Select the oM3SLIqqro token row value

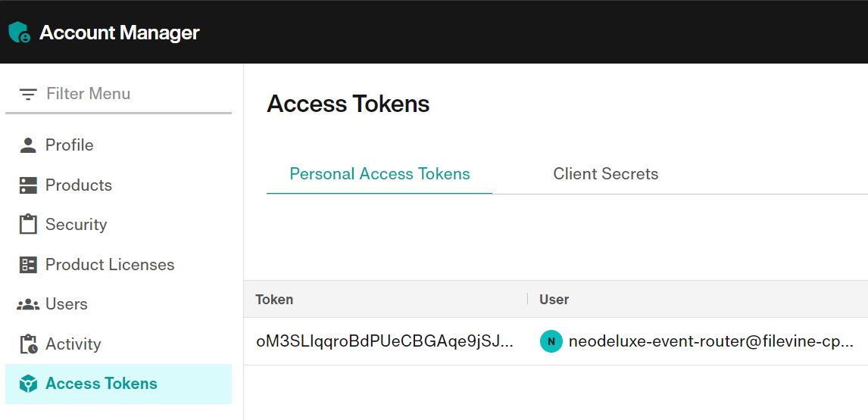click(x=385, y=341)
